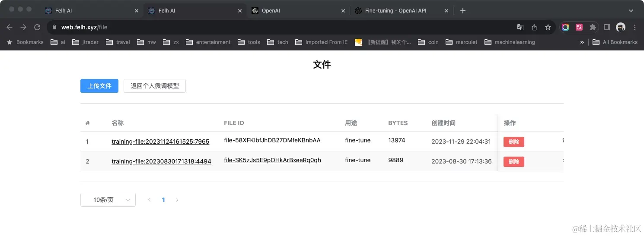
Task: Open file-58XFKIbfJhDB27DMfeKBnbAA link
Action: coord(272,140)
